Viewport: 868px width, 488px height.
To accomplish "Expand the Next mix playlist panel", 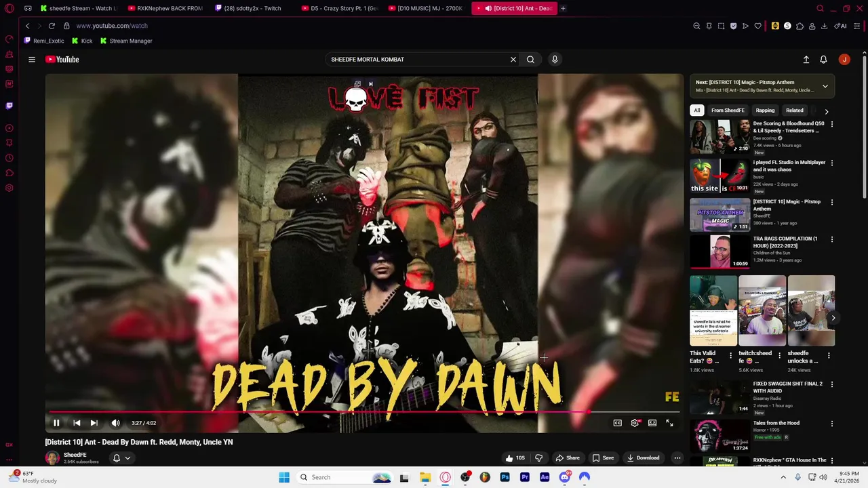I will pyautogui.click(x=825, y=86).
